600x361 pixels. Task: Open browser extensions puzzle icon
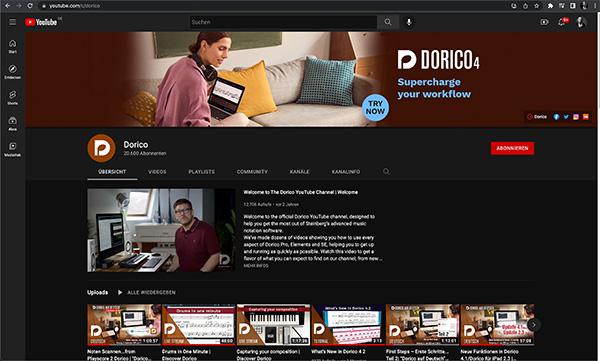550,6
